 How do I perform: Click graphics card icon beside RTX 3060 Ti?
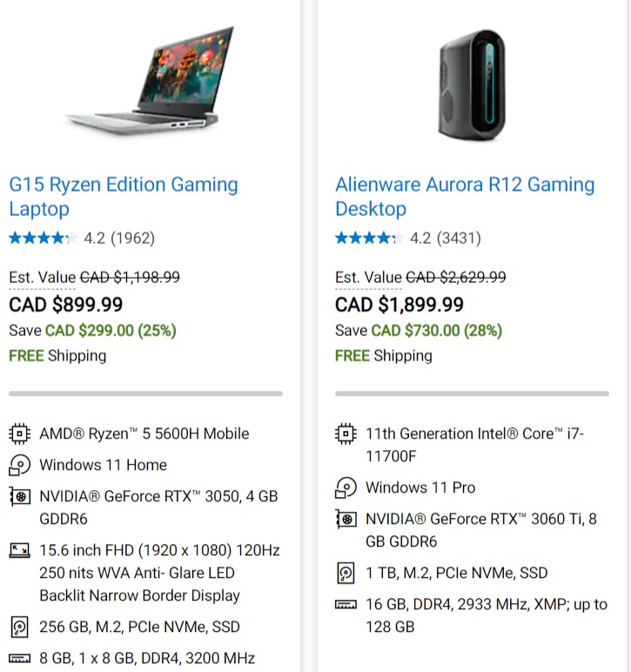[x=346, y=520]
